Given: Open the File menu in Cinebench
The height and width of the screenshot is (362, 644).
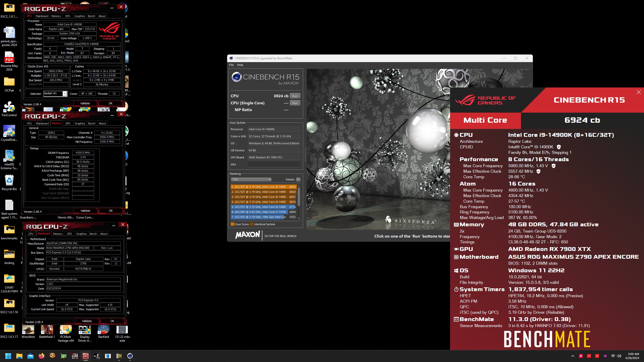Looking at the screenshot, I should coord(231,65).
